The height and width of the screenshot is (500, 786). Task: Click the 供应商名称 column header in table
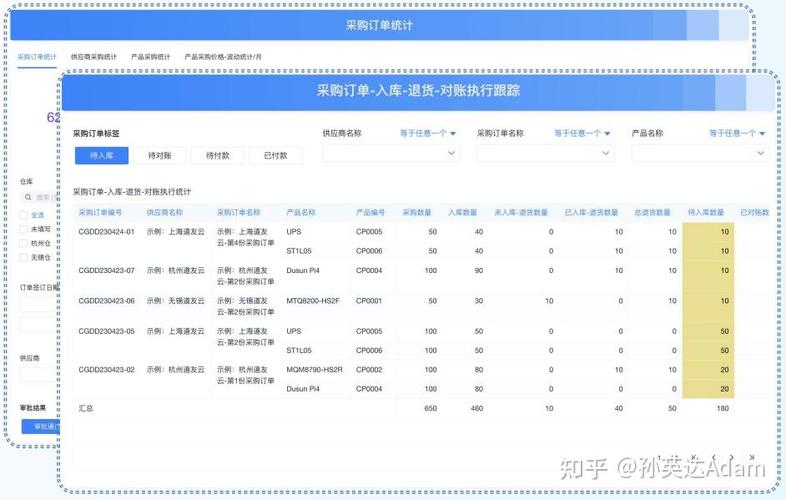(x=164, y=212)
